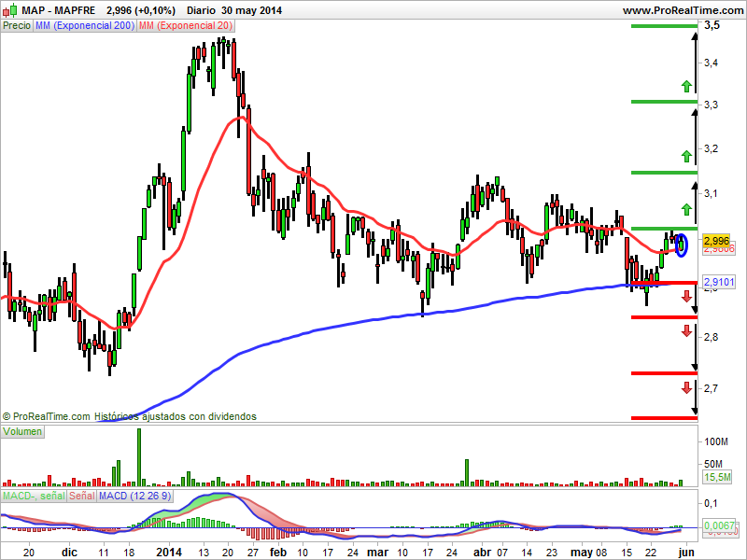Click the 100M volume axis label
This screenshot has width=747, height=560.
tap(716, 441)
